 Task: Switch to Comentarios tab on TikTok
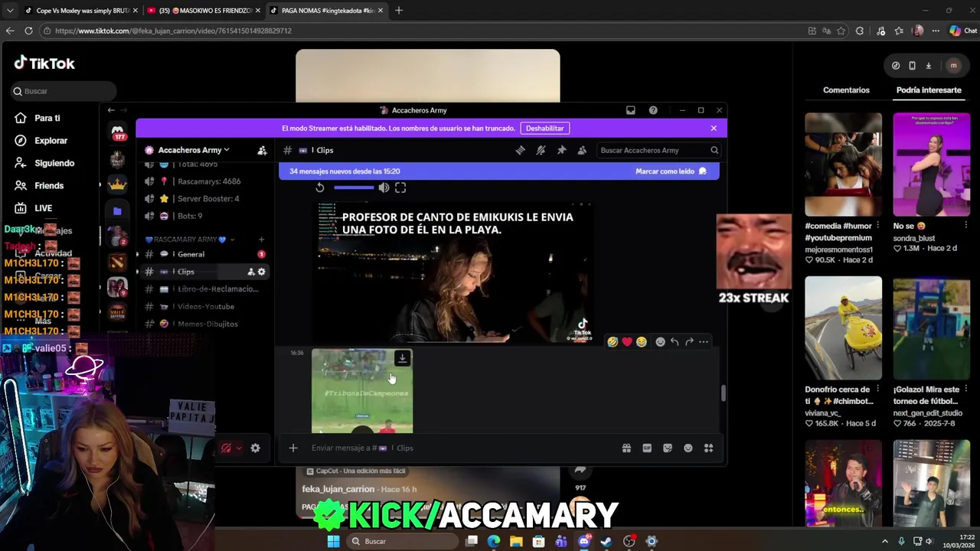pos(846,90)
